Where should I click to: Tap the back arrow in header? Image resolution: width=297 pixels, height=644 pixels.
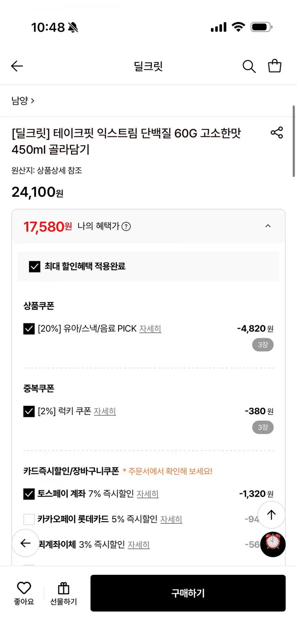(17, 66)
